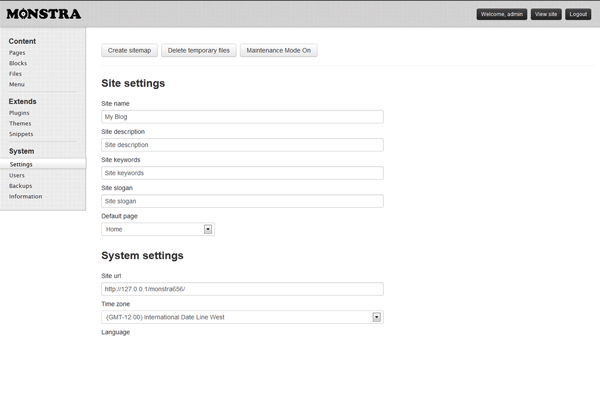Go to the Users page
This screenshot has height=400, width=600.
pyautogui.click(x=17, y=175)
